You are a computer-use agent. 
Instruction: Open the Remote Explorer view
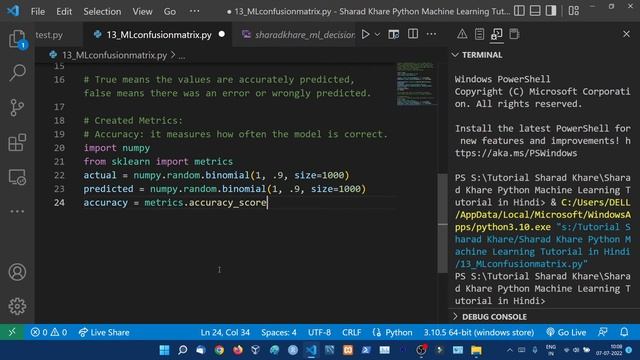(17, 177)
